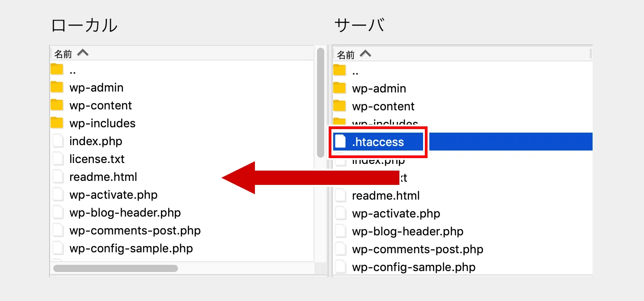The width and height of the screenshot is (644, 301).
Task: Click the local license.txt file icon
Action: tap(58, 159)
